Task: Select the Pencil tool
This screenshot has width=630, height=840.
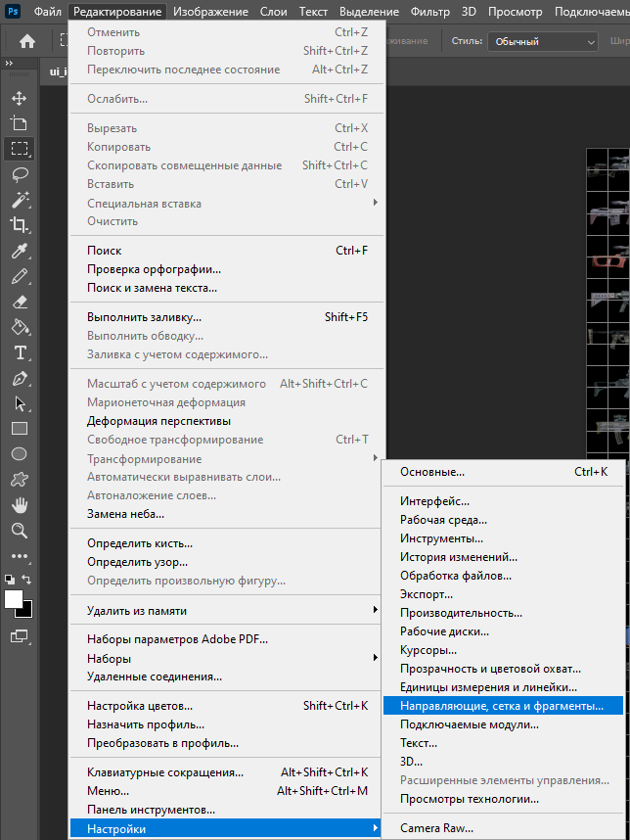Action: (20, 276)
